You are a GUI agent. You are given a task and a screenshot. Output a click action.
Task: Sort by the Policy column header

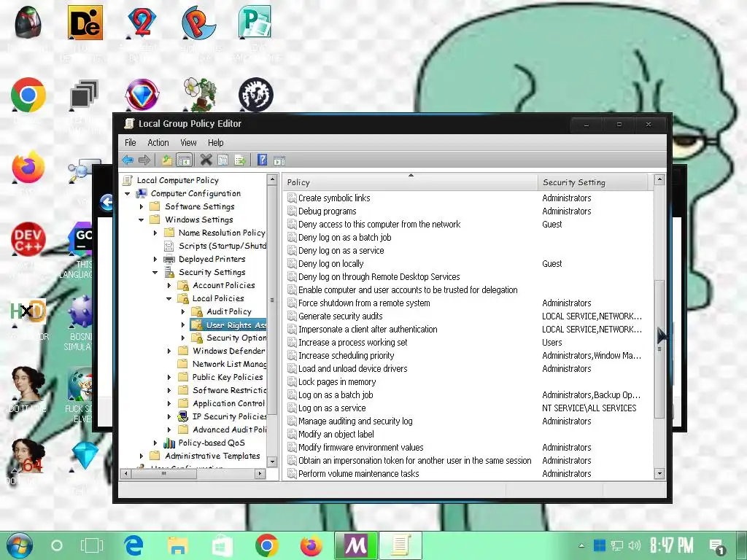pyautogui.click(x=410, y=182)
